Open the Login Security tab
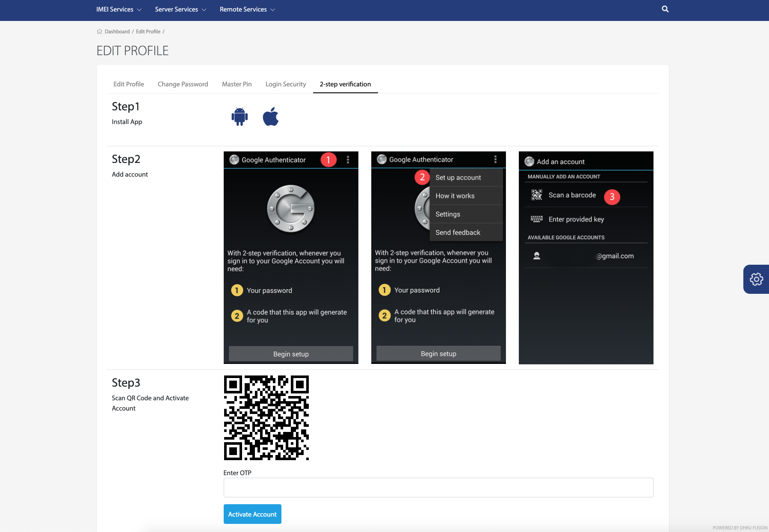Screen dimensions: 769x532 285,84
